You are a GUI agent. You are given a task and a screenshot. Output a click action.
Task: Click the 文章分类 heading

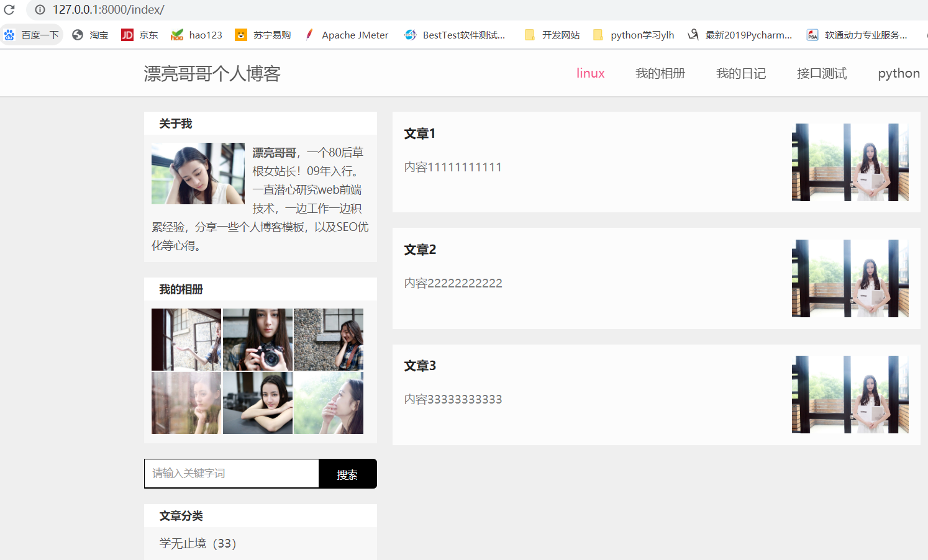tap(181, 516)
